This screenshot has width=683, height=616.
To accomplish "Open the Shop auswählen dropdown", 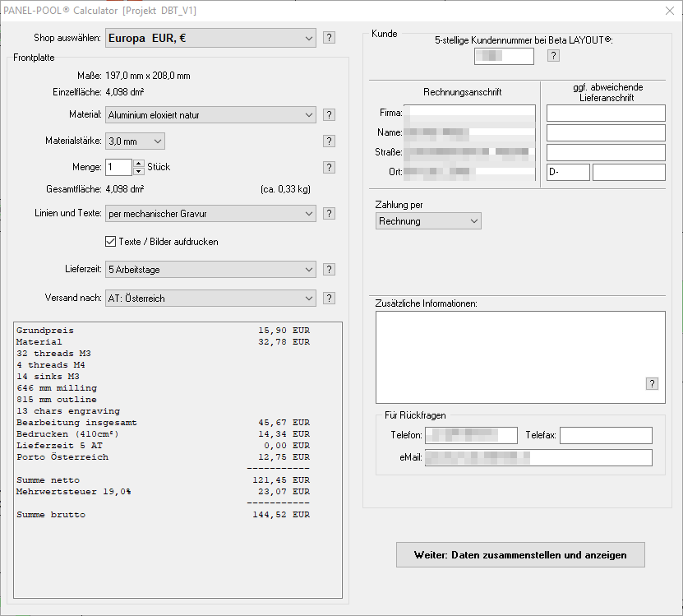I will 210,38.
